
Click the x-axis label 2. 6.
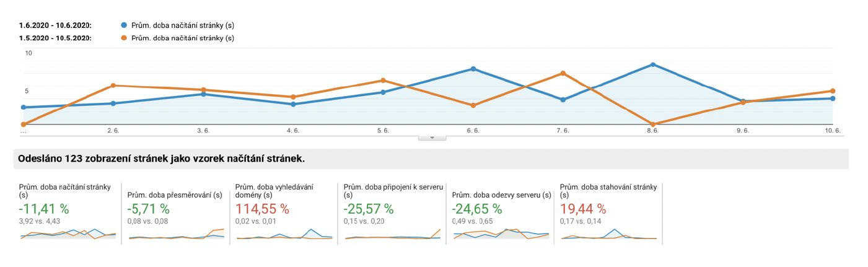[113, 131]
